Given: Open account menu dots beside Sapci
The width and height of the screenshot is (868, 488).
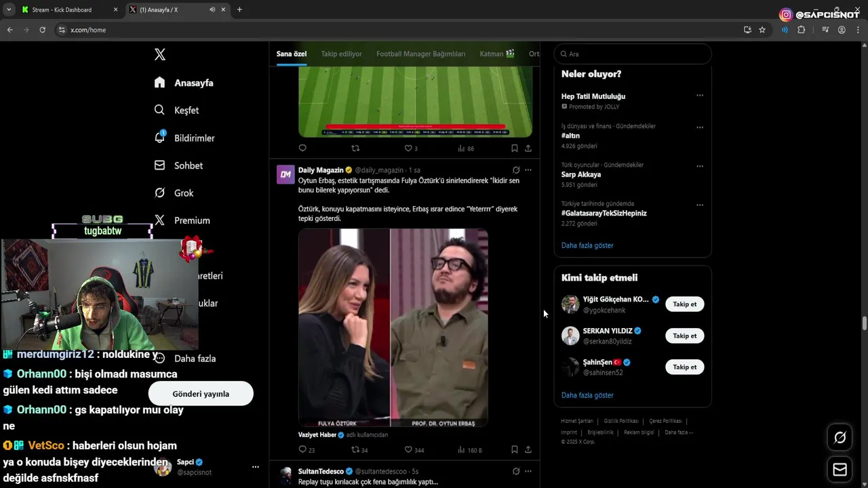Looking at the screenshot, I should point(256,467).
